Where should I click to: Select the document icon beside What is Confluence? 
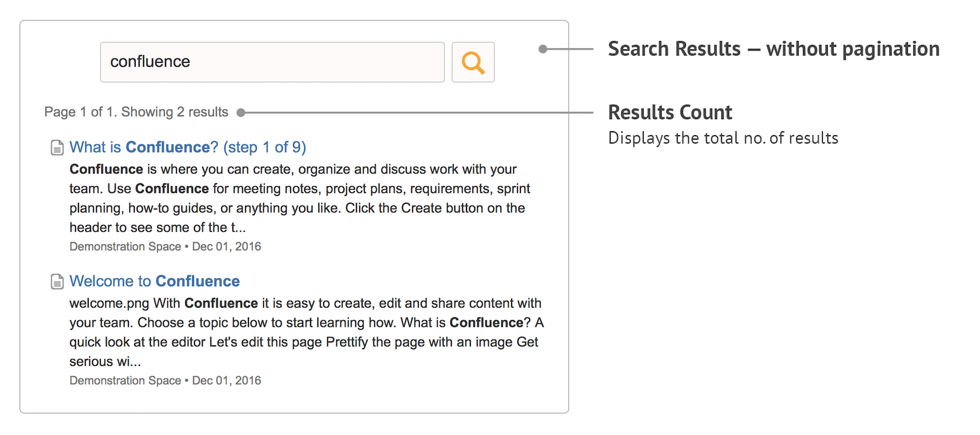[57, 146]
